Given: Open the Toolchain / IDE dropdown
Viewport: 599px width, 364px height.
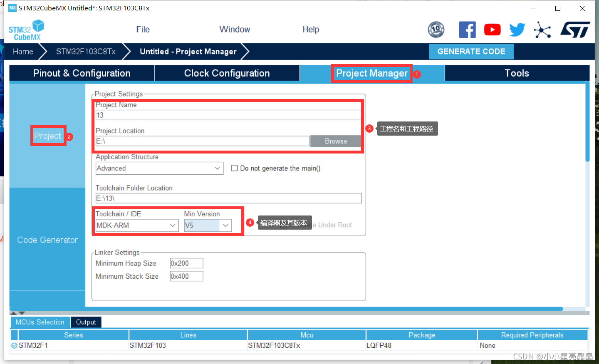Looking at the screenshot, I should (137, 225).
